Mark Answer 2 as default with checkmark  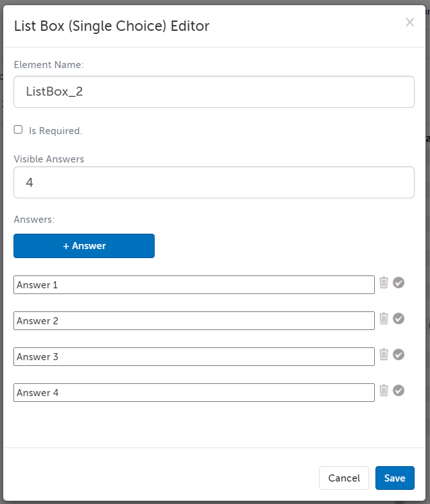point(399,318)
